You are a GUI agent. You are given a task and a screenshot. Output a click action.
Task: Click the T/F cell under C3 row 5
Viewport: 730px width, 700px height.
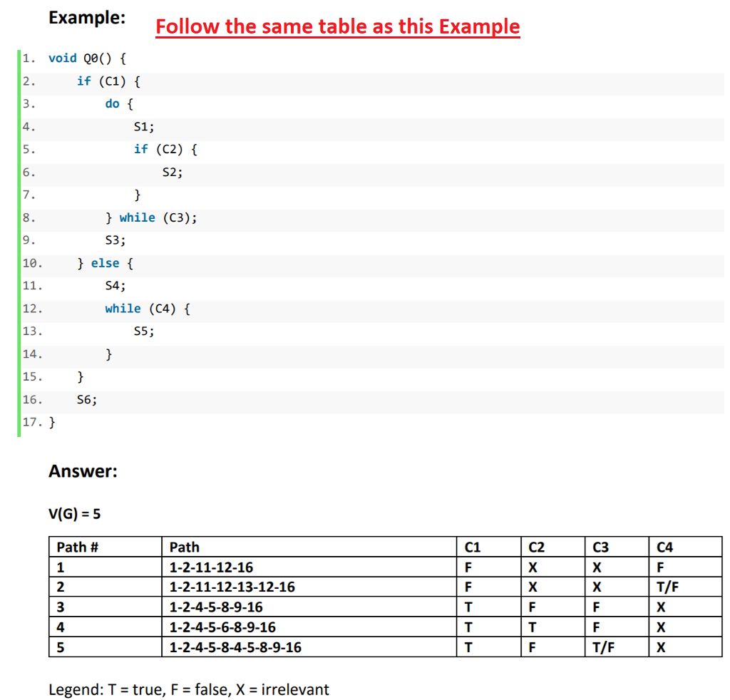tap(603, 647)
